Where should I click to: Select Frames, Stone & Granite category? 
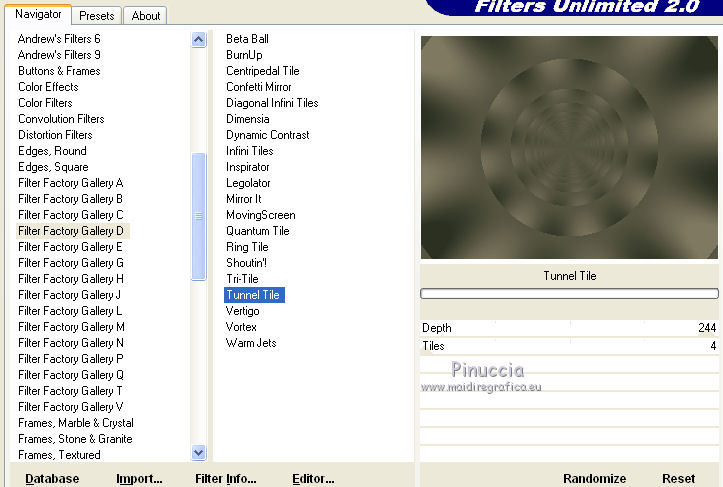75,439
